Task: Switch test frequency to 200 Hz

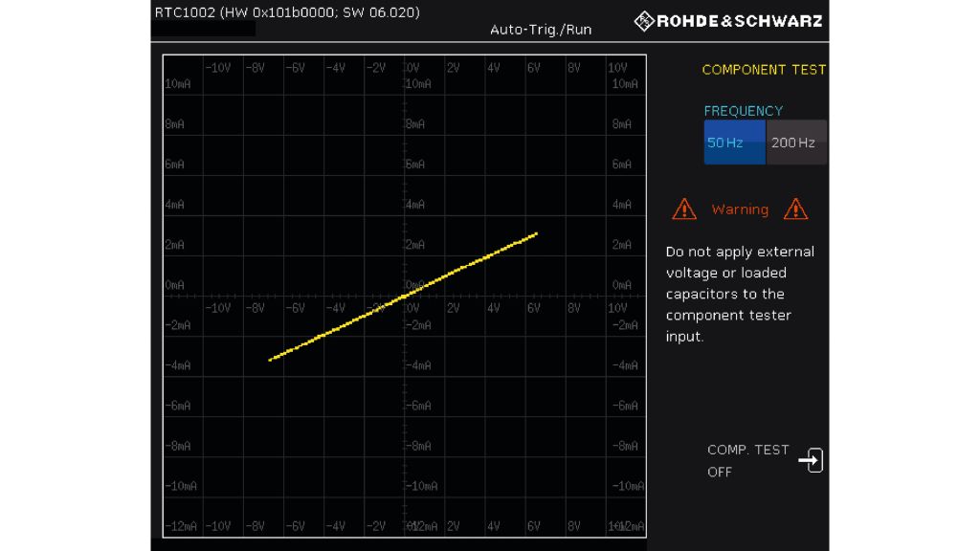Action: [793, 143]
